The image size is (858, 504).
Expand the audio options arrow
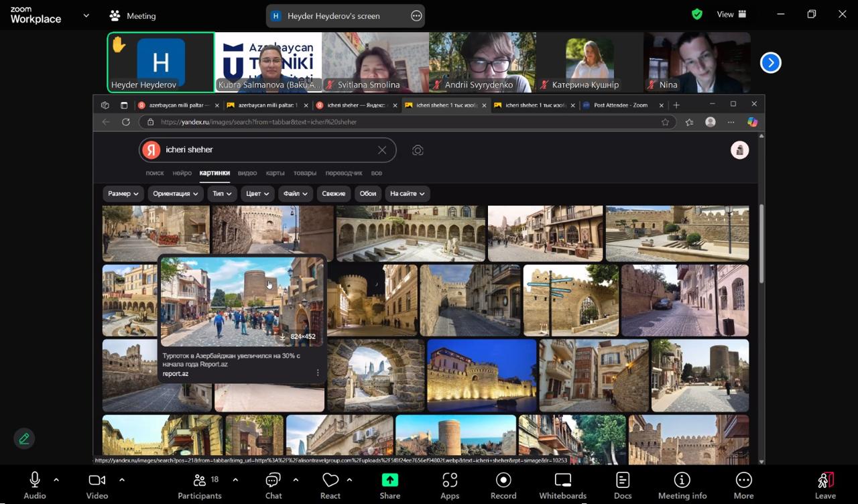(x=56, y=480)
